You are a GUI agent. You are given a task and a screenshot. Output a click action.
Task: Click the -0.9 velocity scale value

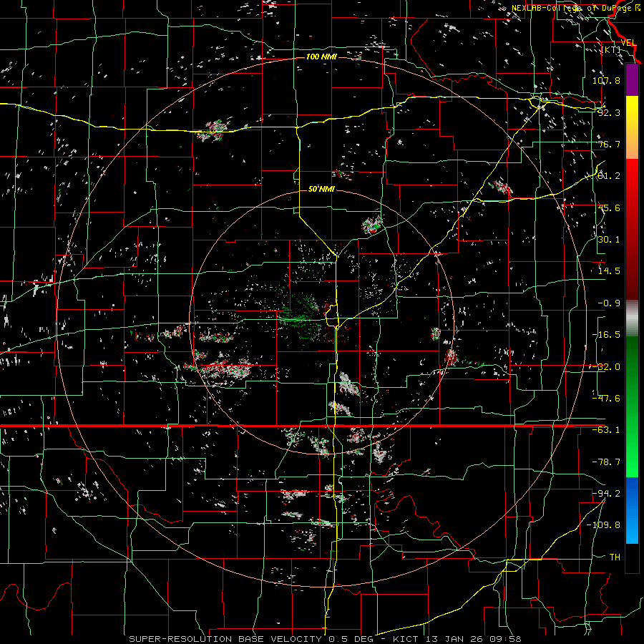(x=609, y=303)
